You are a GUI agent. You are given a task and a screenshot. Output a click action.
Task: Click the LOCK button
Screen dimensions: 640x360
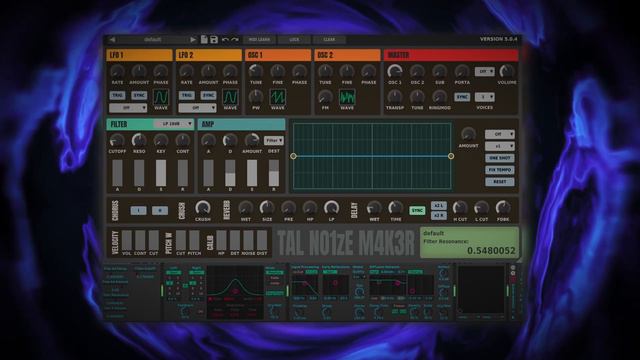[294, 40]
